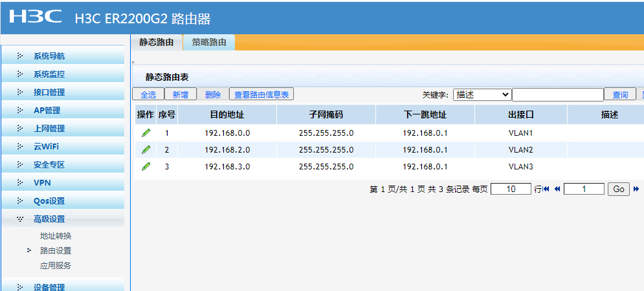
Task: Click the rows-per-page field showing 10
Action: pyautogui.click(x=511, y=189)
